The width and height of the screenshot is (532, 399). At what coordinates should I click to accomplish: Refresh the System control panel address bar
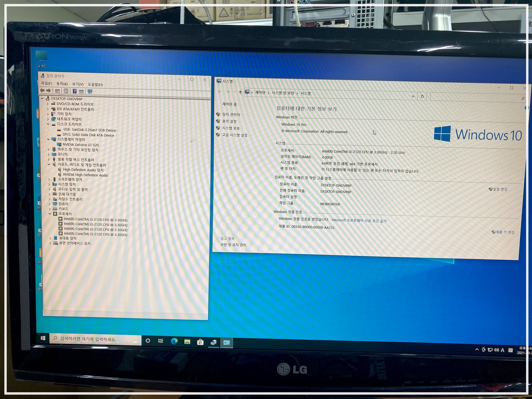pos(422,96)
